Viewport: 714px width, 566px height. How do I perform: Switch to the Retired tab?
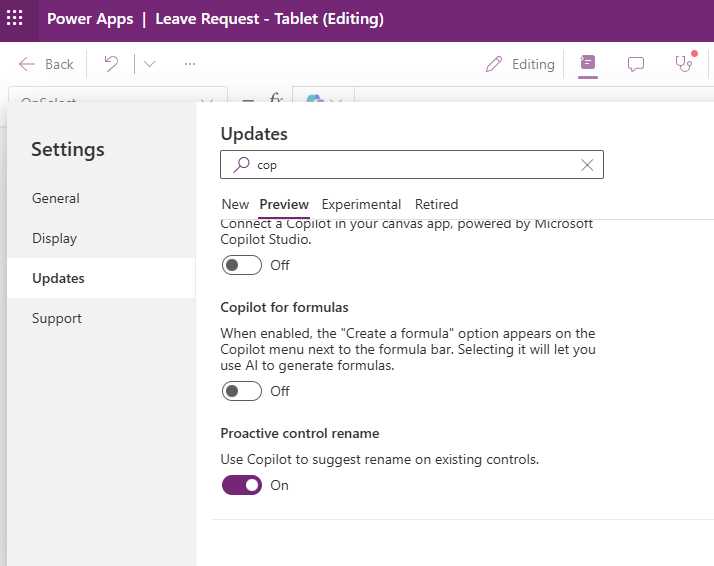click(436, 204)
